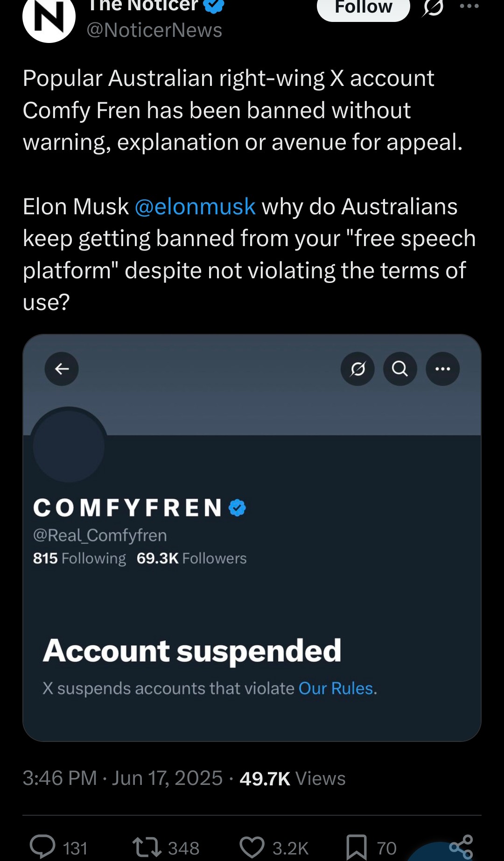Tap Grok icon inside suspended profile screenshot
The width and height of the screenshot is (504, 861).
click(x=357, y=369)
